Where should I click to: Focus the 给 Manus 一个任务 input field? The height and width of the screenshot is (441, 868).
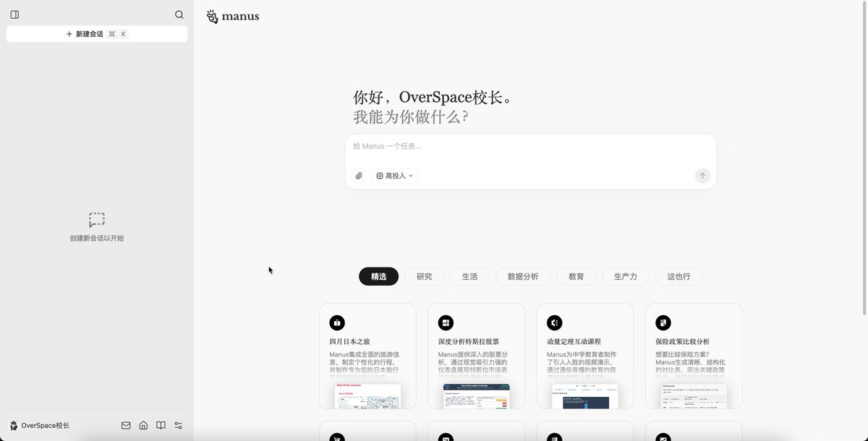click(530, 146)
